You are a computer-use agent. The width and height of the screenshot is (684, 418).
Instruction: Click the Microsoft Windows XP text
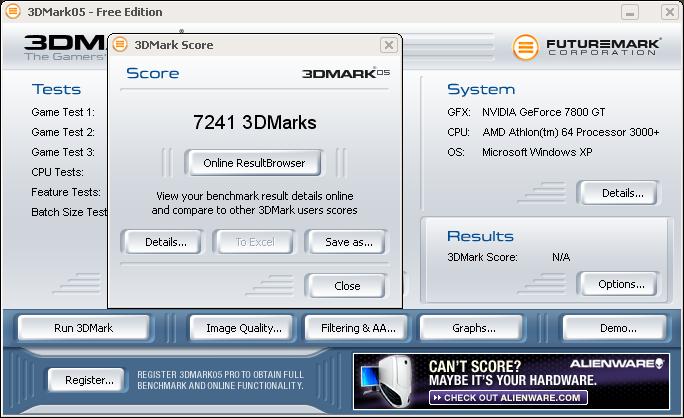(537, 152)
